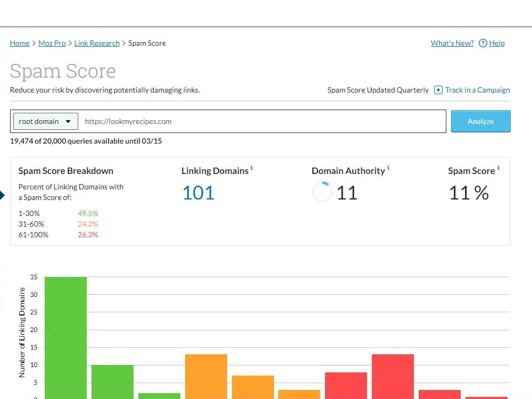Click the Number of Linking Domains axis label

pos(22,332)
